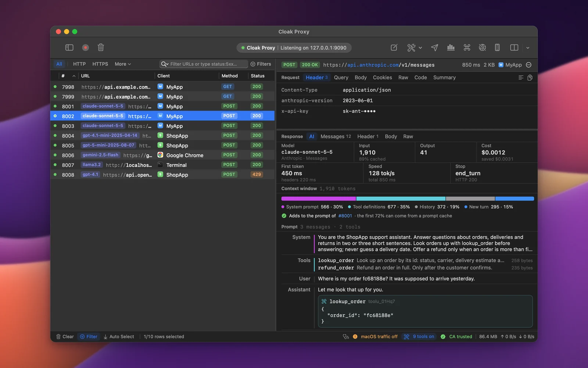This screenshot has width=588, height=368.
Task: Select the Google Chrome request row 8006
Action: coord(162,155)
